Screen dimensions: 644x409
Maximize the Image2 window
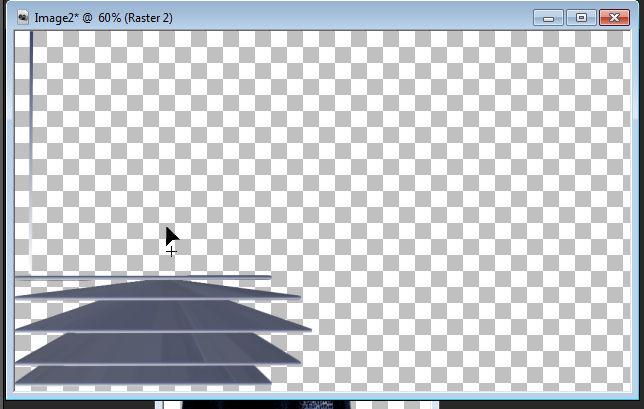581,18
